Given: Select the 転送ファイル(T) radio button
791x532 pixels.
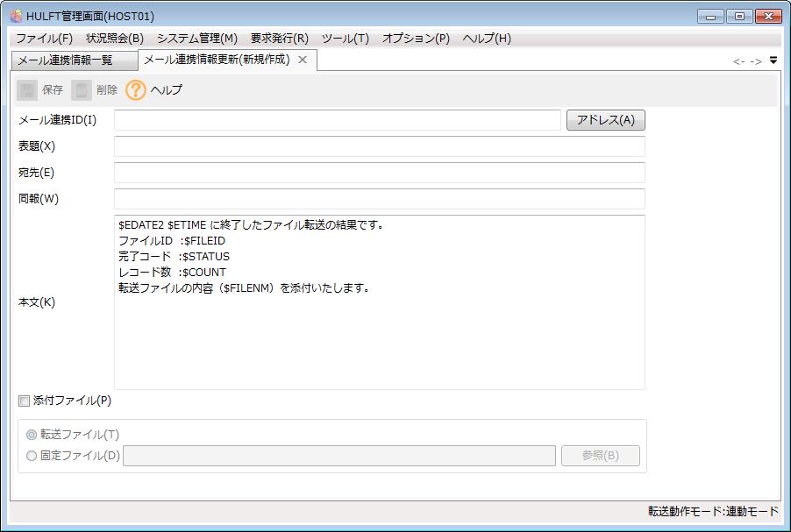Looking at the screenshot, I should tap(32, 434).
